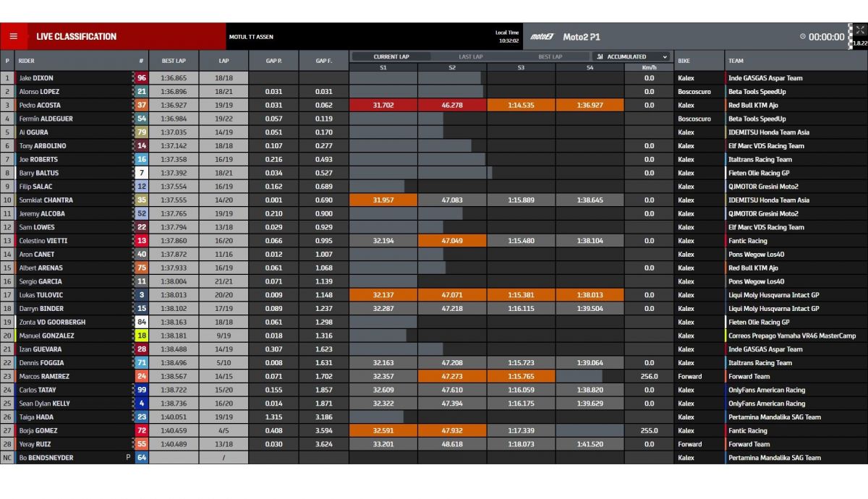Switch to Last Lap sector view
The width and height of the screenshot is (868, 499).
471,56
